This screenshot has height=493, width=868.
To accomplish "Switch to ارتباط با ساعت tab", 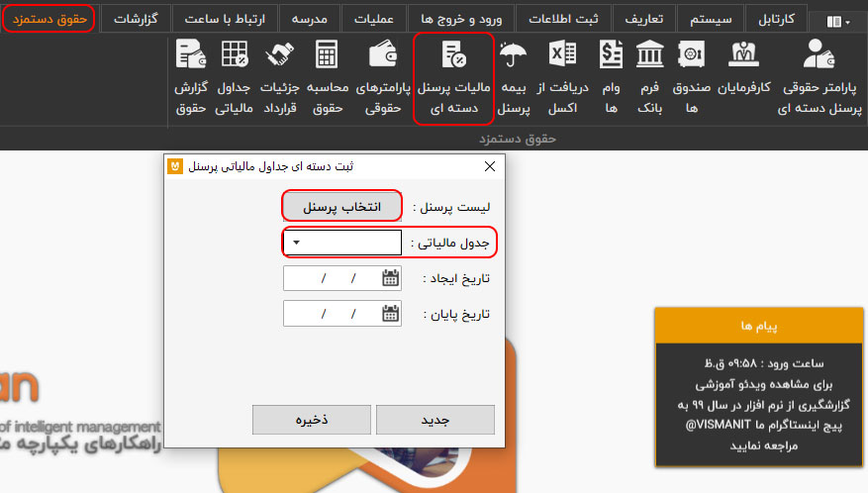I will point(225,19).
